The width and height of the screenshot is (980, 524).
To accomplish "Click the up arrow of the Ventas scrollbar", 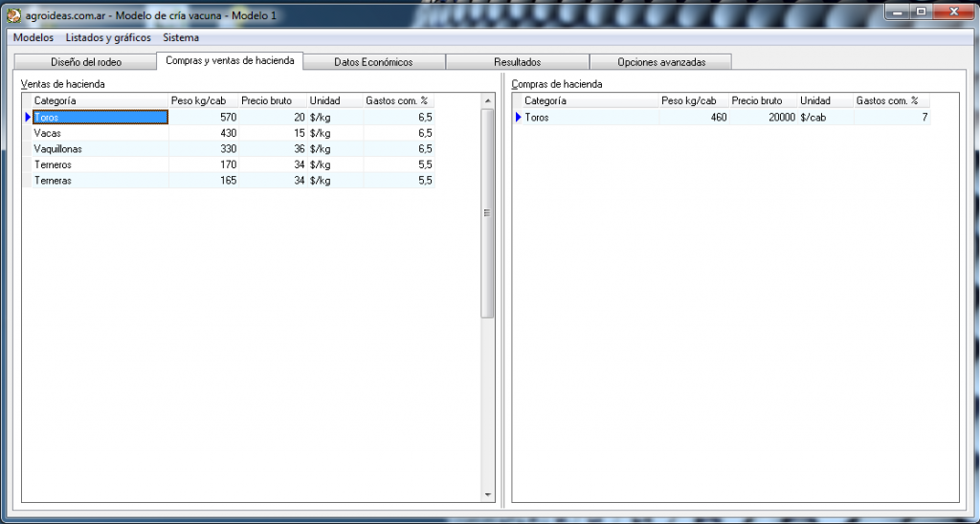I will coord(487,100).
